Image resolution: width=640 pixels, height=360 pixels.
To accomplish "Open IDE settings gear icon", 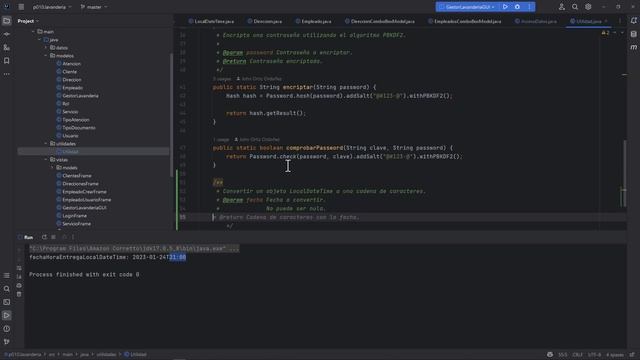I will 588,7.
